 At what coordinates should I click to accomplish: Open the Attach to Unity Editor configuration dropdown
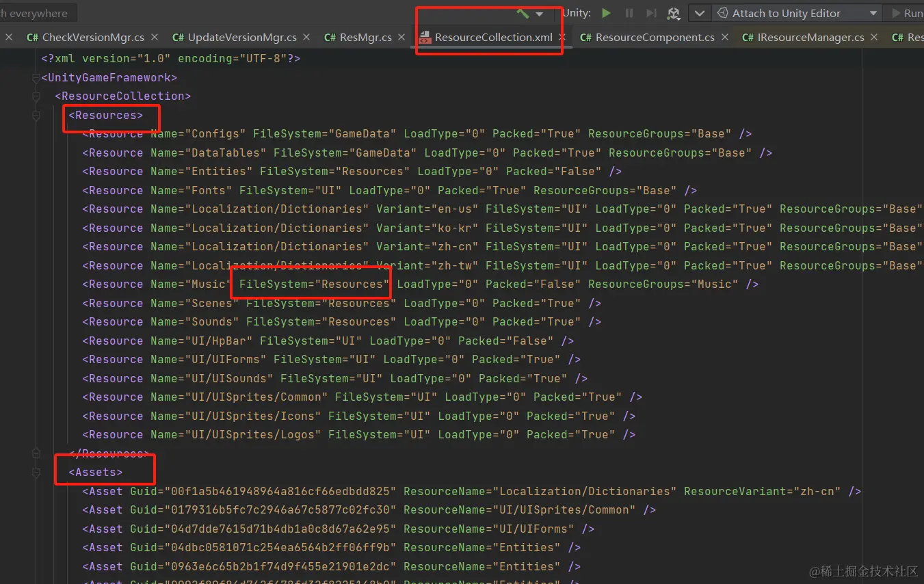(796, 13)
